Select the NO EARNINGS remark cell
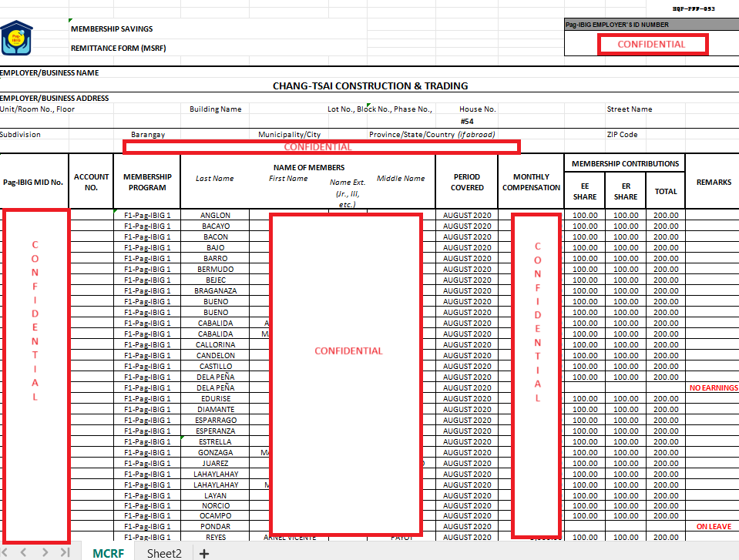Screen dimensions: 739x560 [714, 387]
